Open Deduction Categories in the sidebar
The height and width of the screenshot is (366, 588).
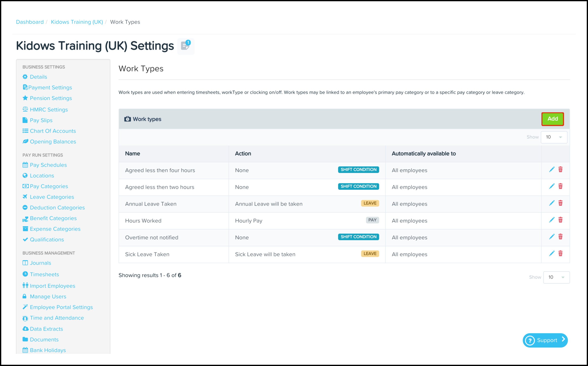57,208
